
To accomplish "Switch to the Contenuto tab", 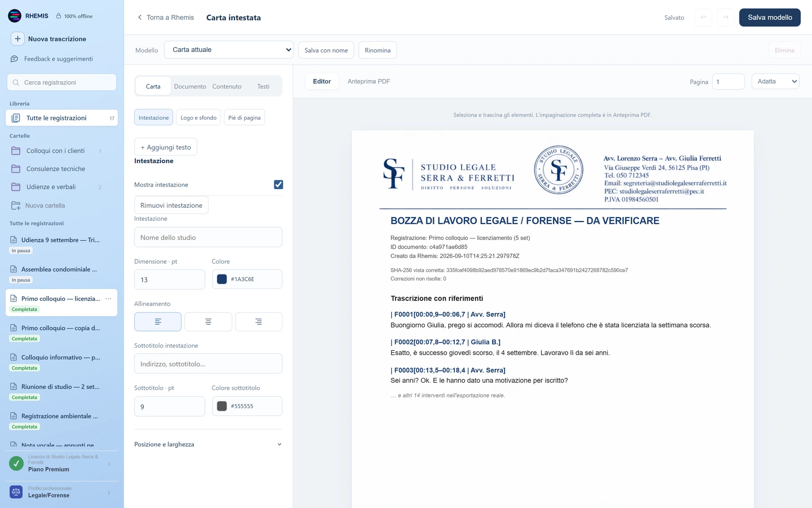I will point(227,86).
